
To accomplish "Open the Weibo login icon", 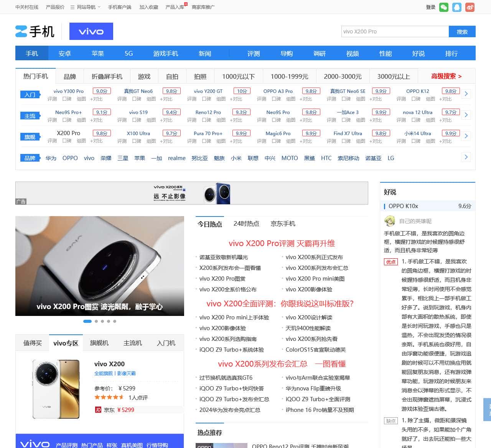I will (470, 7).
